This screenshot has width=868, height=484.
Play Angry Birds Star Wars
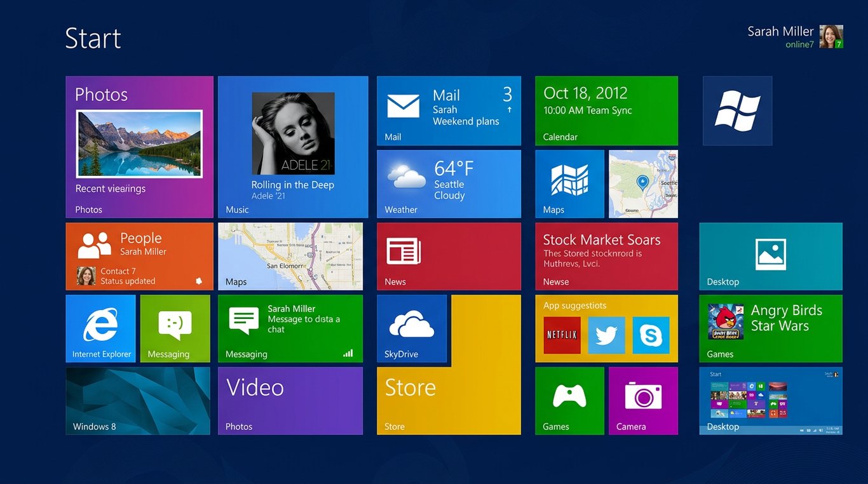(770, 328)
